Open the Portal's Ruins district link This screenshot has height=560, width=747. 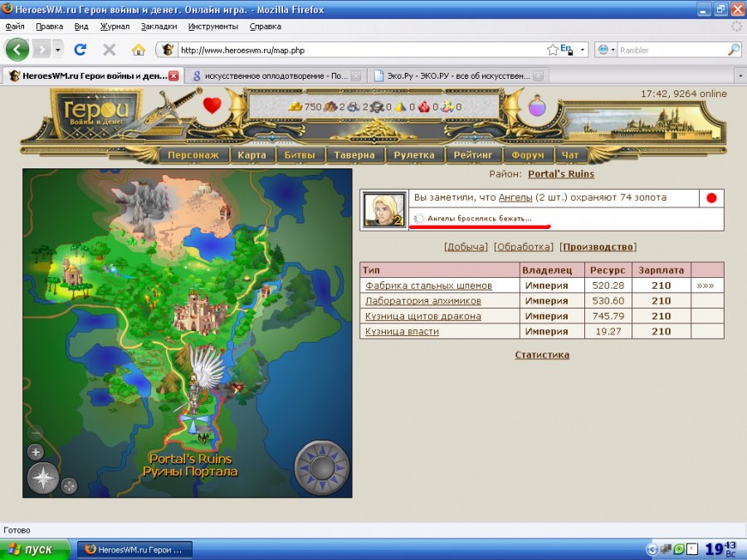(x=561, y=174)
